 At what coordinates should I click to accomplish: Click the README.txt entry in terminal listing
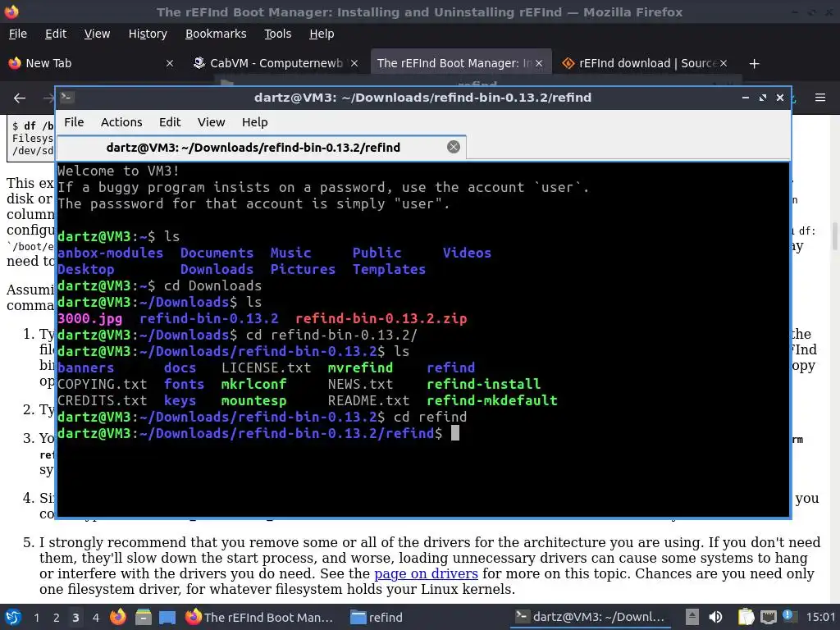(x=368, y=400)
